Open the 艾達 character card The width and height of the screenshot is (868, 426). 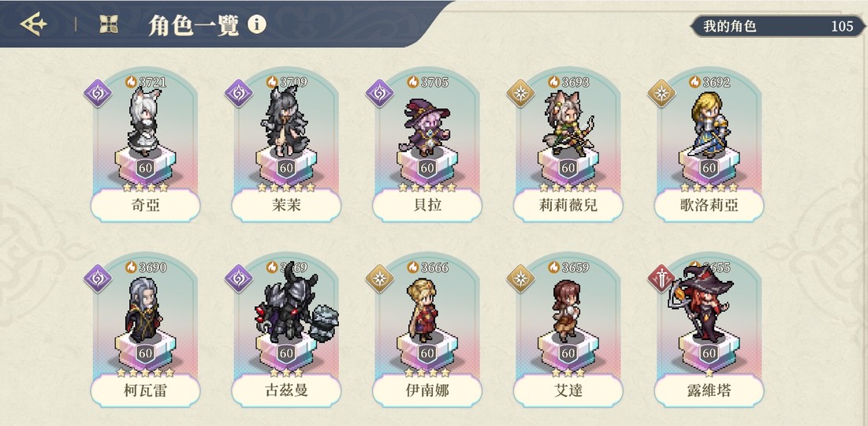[x=568, y=332]
